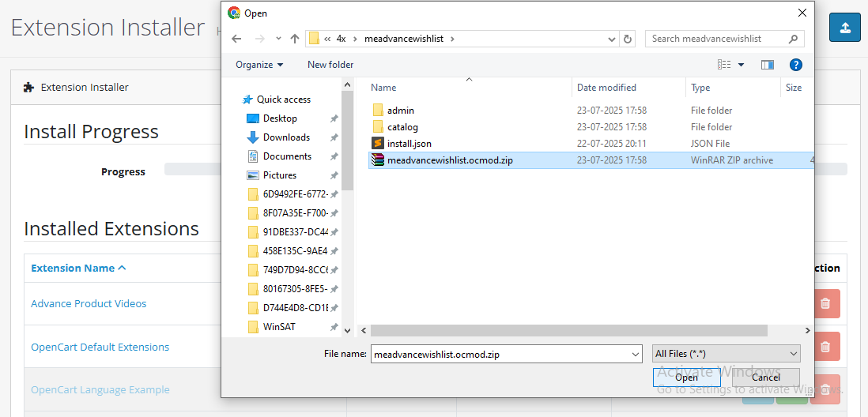Select folder 8F07A35E-F700- in sidebar
This screenshot has height=417, width=868.
[x=296, y=213]
